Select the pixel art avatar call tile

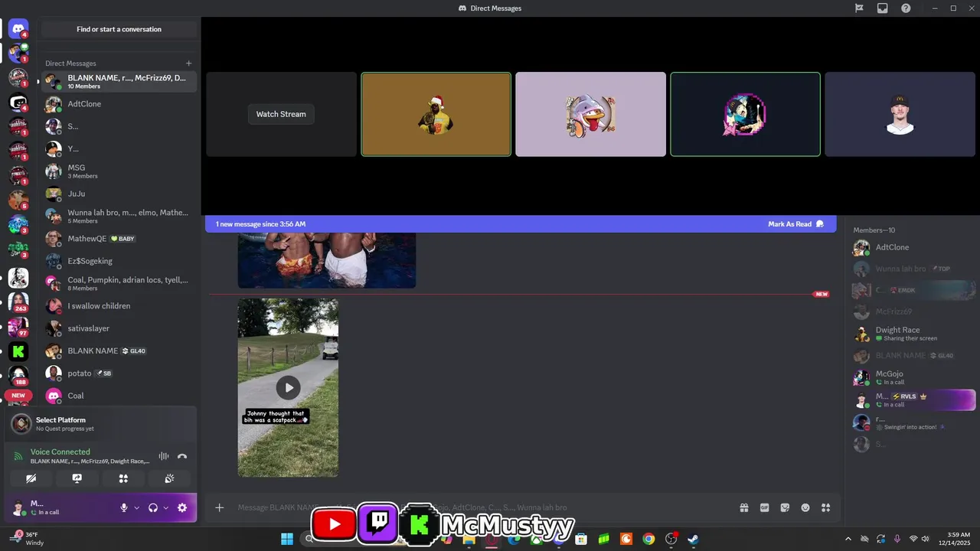tap(745, 114)
